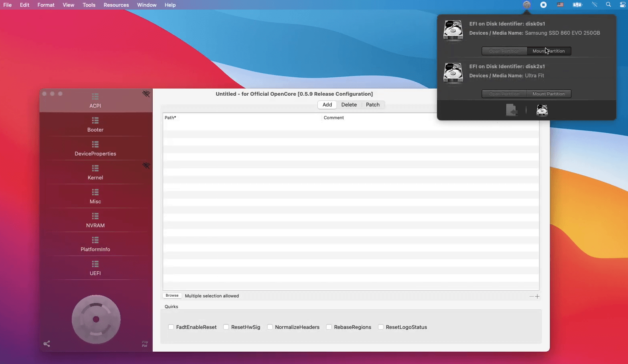Enable the NormalizeHeaders quirk
This screenshot has height=364, width=628.
[270, 327]
